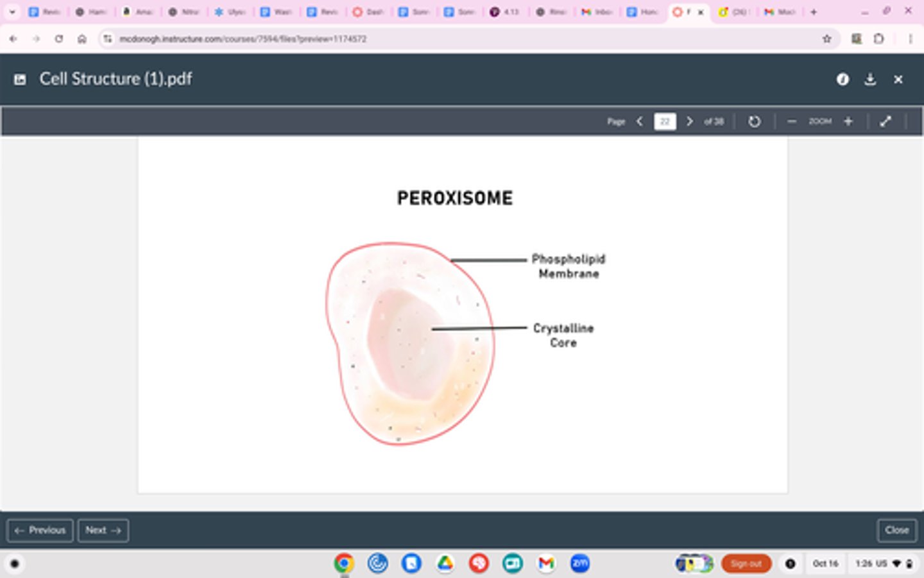Switch to the last Gmail tab
The height and width of the screenshot is (578, 924).
coord(780,12)
